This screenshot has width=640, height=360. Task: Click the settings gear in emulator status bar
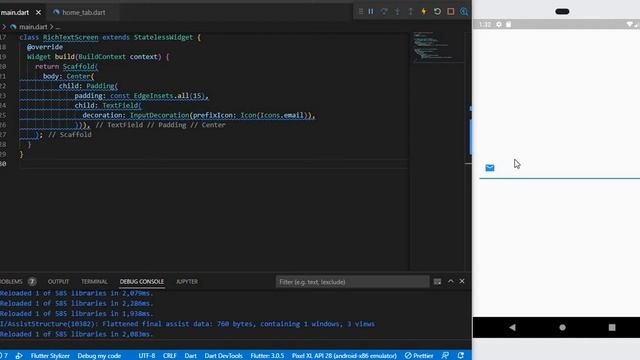tap(499, 24)
